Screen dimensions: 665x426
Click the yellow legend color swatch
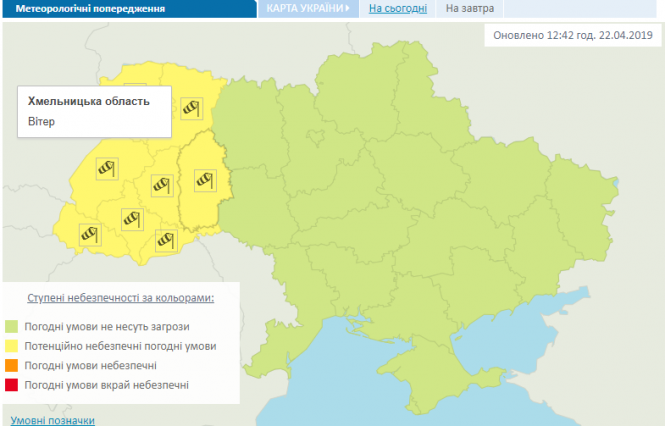click(x=13, y=346)
